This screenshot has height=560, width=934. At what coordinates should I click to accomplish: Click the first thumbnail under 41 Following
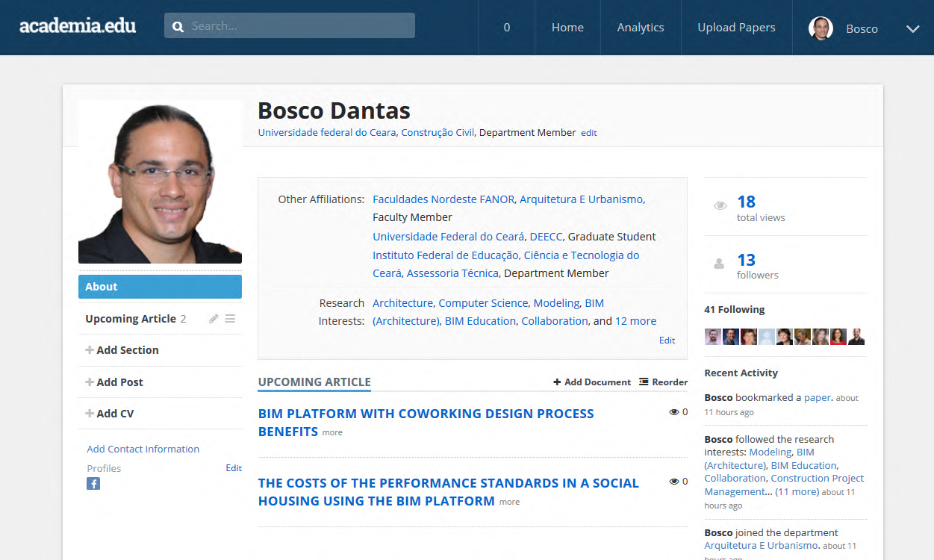pos(712,337)
